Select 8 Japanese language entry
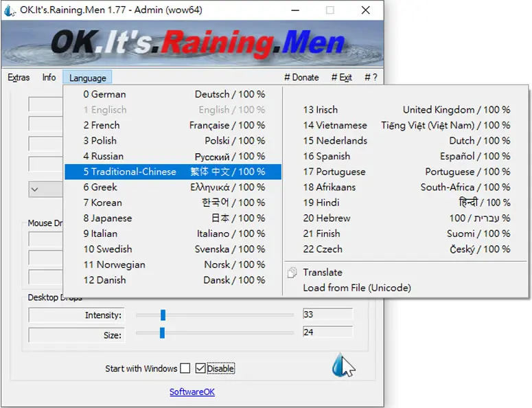 pyautogui.click(x=173, y=218)
